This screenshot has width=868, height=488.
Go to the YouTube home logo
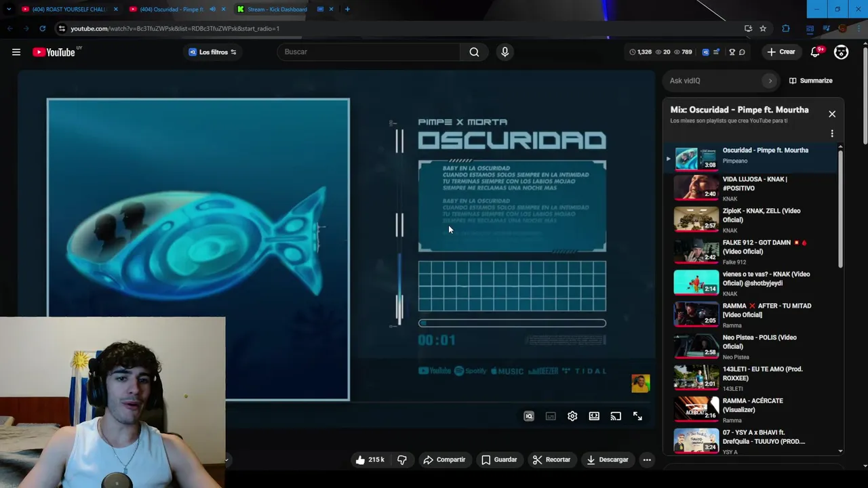tap(54, 52)
